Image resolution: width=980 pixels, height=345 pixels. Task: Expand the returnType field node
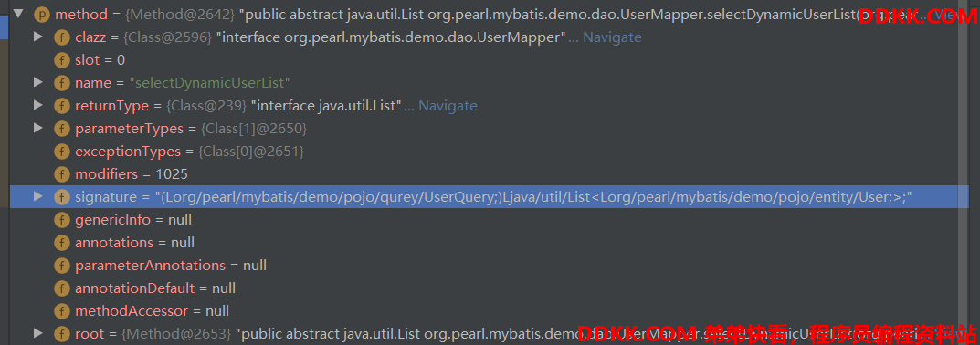click(x=38, y=106)
